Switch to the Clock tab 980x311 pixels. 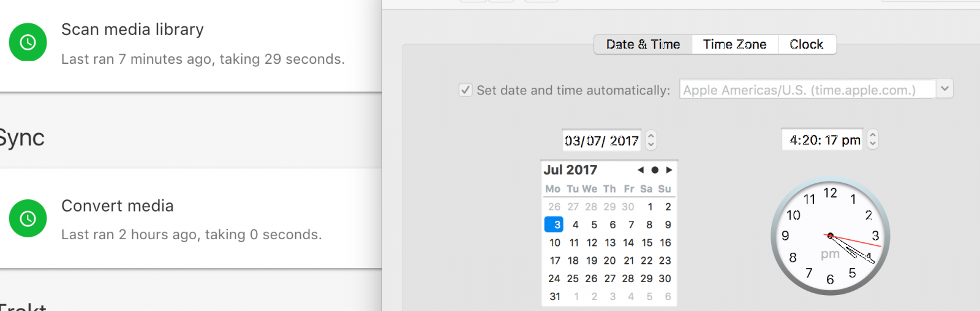[x=806, y=44]
